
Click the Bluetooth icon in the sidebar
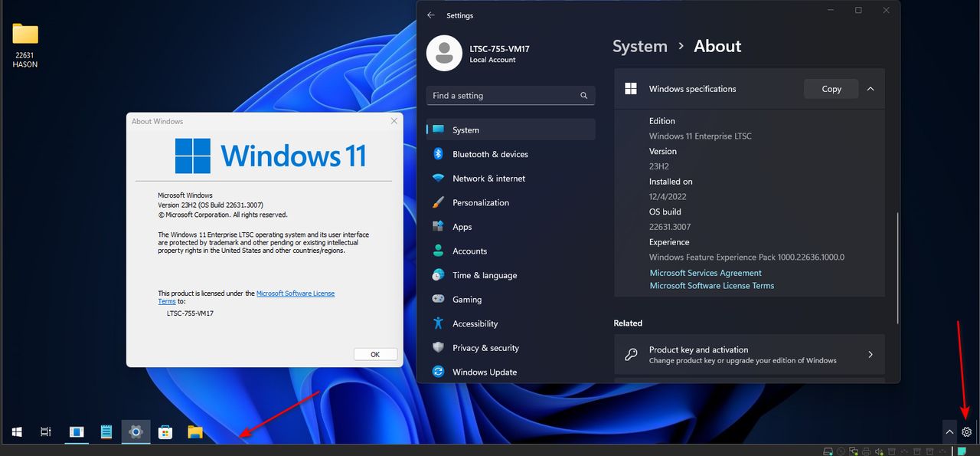coord(438,154)
